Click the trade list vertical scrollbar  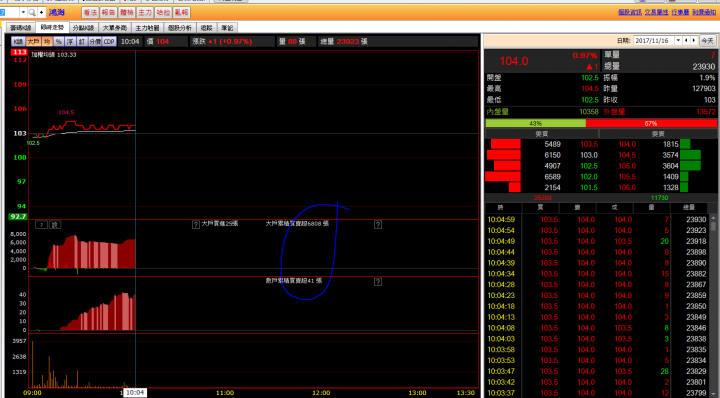[x=713, y=305]
